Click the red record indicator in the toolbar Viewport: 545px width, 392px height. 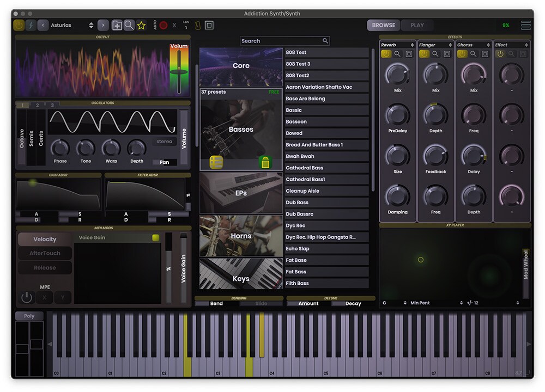[x=163, y=25]
